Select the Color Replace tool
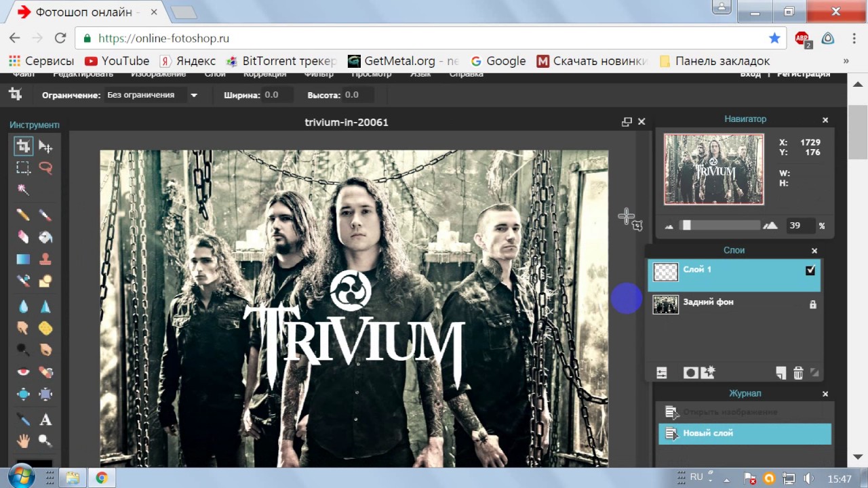Image resolution: width=868 pixels, height=488 pixels. (x=23, y=281)
